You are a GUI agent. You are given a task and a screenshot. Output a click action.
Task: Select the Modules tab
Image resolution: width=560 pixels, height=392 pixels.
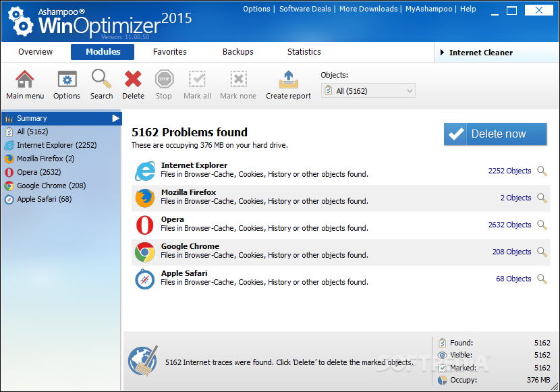coord(103,52)
